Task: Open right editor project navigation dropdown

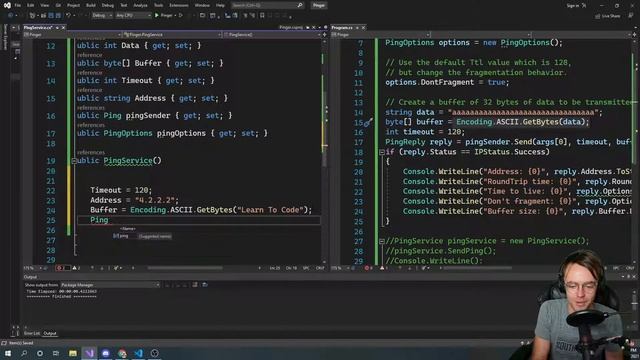Action: (x=381, y=35)
